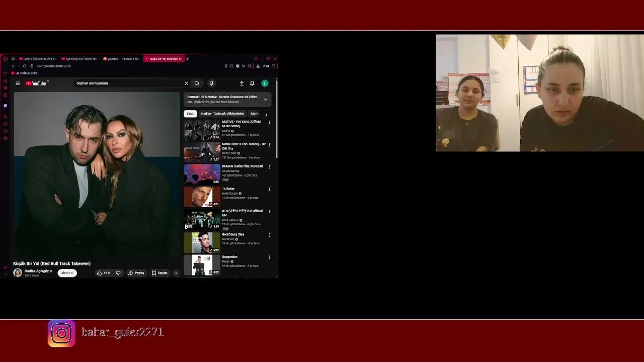
Task: Dislike the video with thumbs-down
Action: point(118,273)
